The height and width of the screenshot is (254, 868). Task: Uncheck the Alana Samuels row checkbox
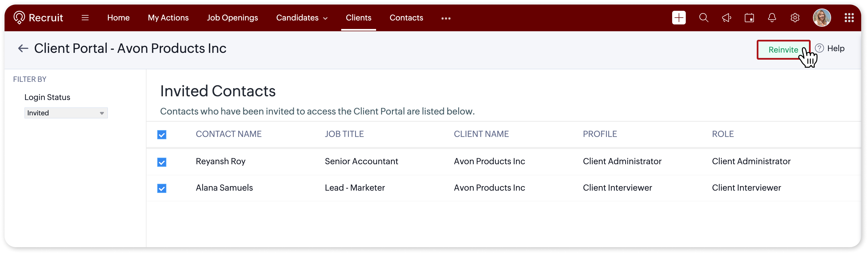162,188
